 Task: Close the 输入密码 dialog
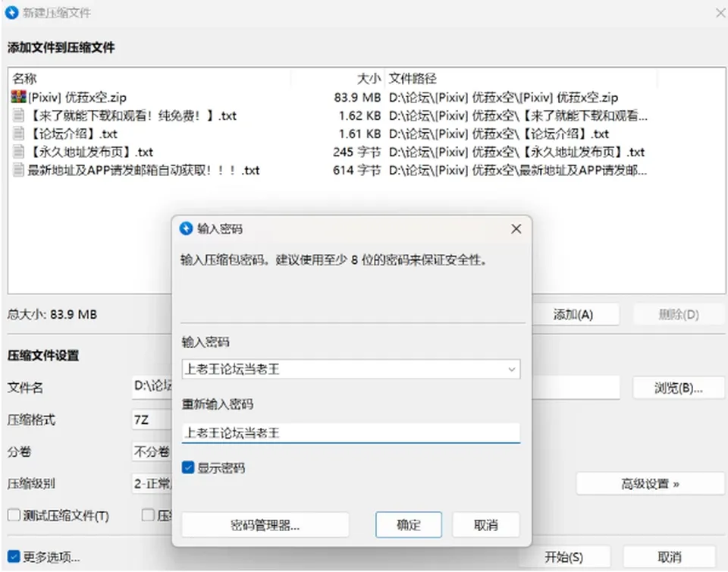tap(516, 229)
